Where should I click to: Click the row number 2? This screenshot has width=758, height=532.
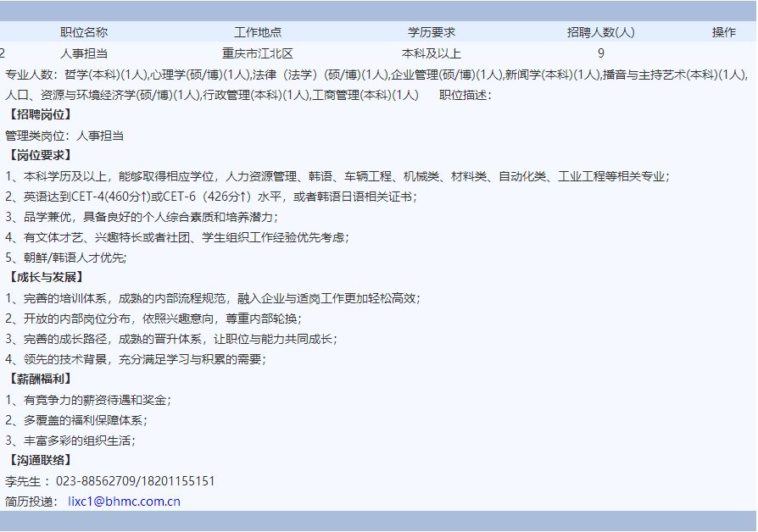tap(4, 53)
